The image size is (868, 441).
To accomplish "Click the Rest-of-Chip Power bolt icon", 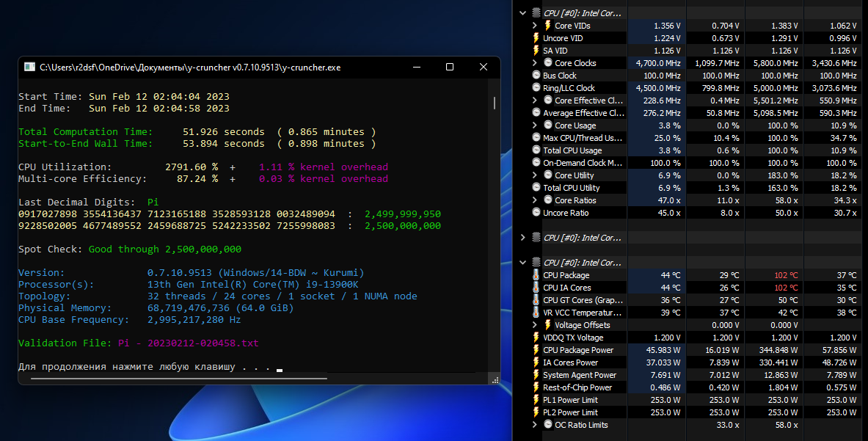I will pyautogui.click(x=536, y=387).
